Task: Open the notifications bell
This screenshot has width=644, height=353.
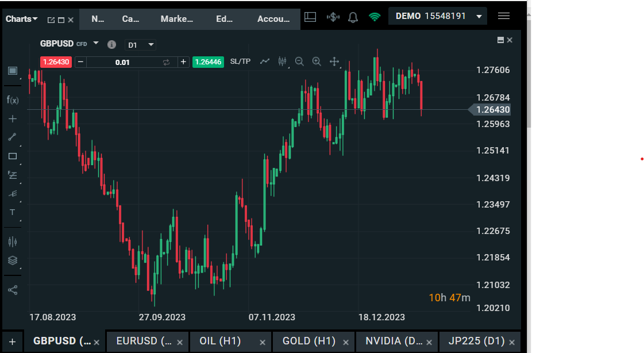Action: click(x=353, y=16)
